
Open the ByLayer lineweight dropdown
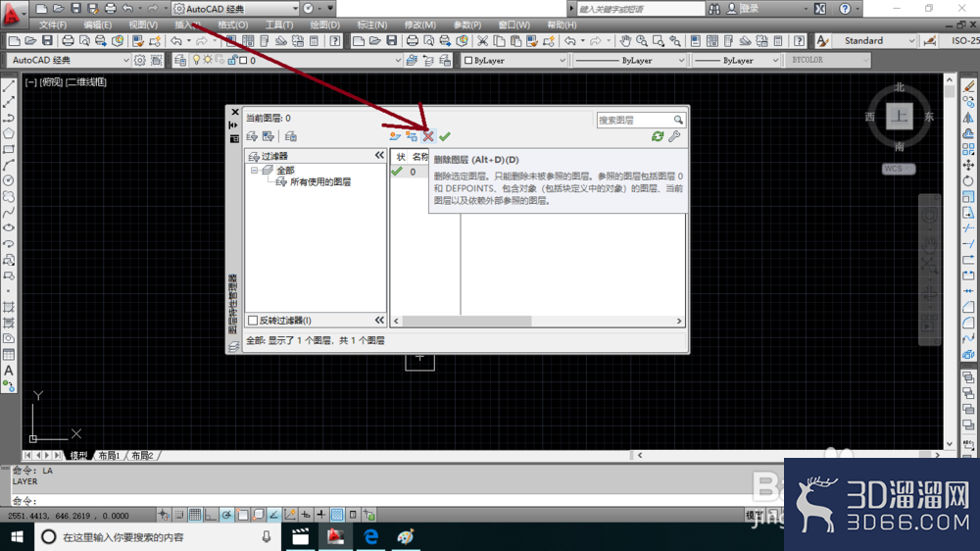coord(736,60)
